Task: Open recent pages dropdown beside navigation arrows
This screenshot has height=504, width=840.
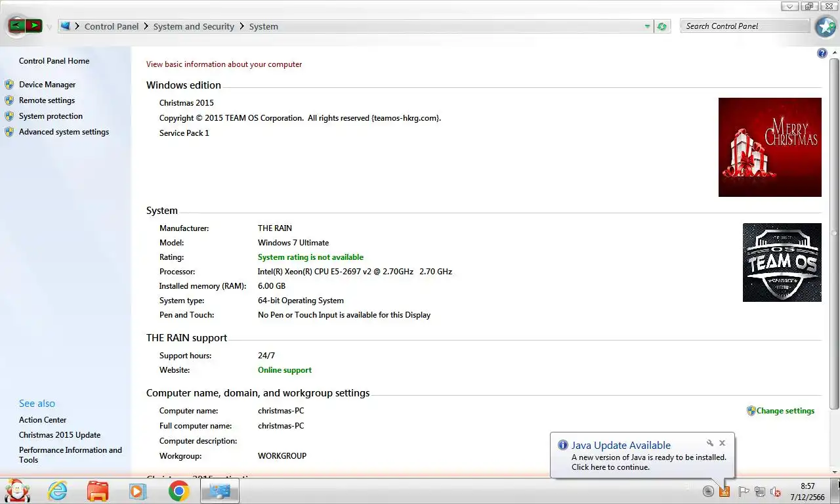Action: [x=49, y=28]
